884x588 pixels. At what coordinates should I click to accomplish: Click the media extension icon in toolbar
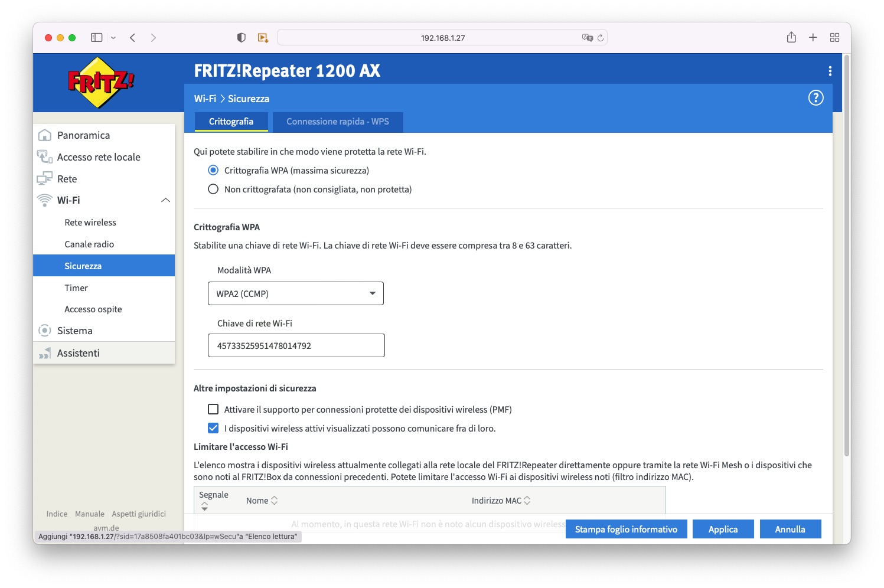pyautogui.click(x=263, y=38)
